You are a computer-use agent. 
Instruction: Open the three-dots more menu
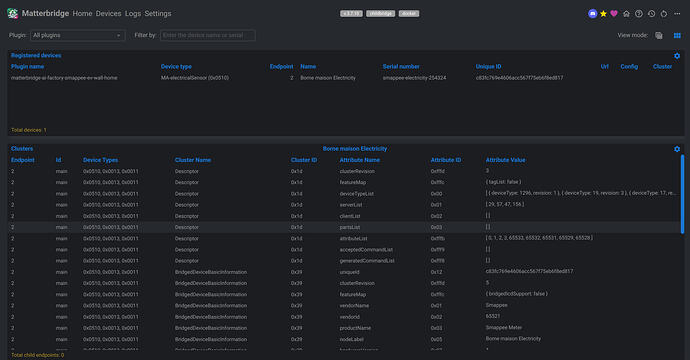pos(677,14)
